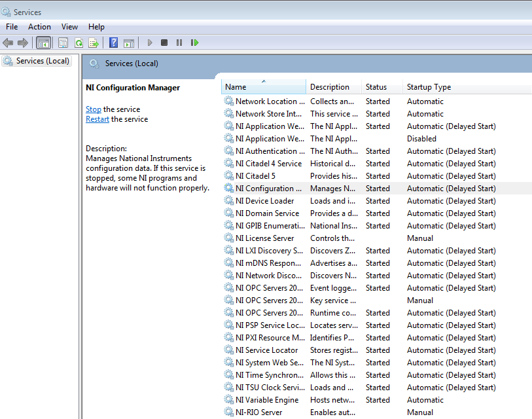The image size is (532, 419).
Task: Click gear icon of NI Domain Service row
Action: point(229,213)
